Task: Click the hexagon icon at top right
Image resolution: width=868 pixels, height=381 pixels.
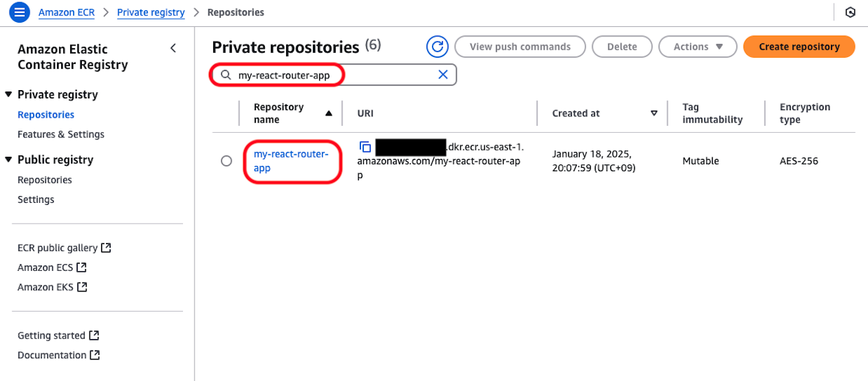Action: pos(851,12)
